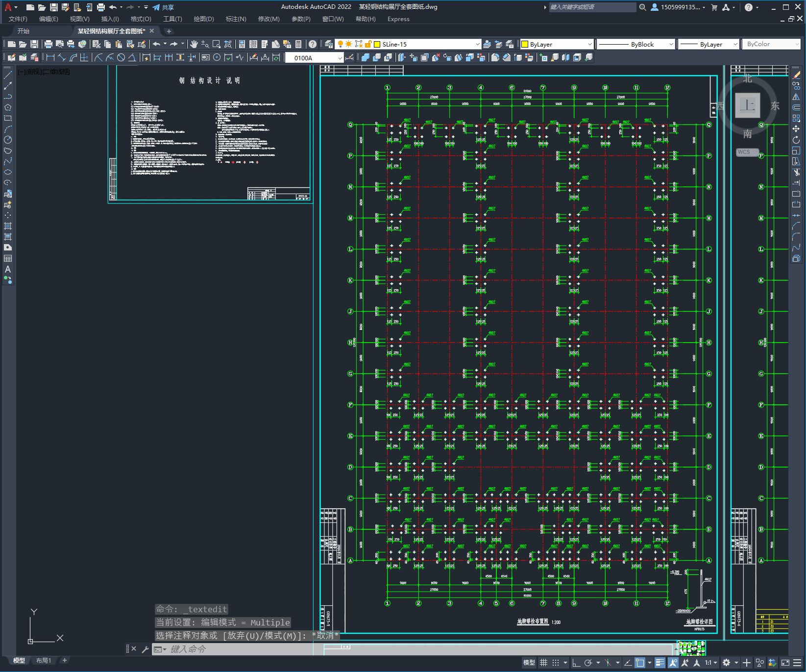The height and width of the screenshot is (672, 806).
Task: Expand the SLine-15 layer dropdown
Action: (x=478, y=44)
